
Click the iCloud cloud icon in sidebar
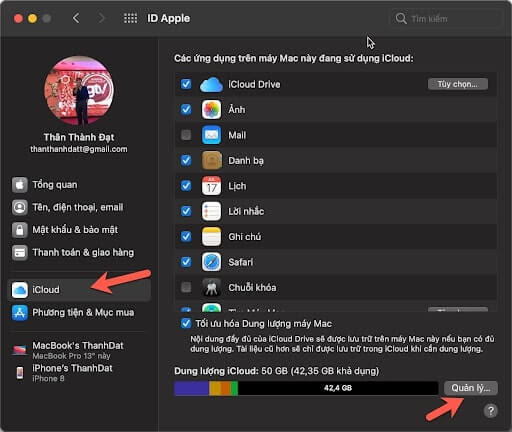[20, 290]
